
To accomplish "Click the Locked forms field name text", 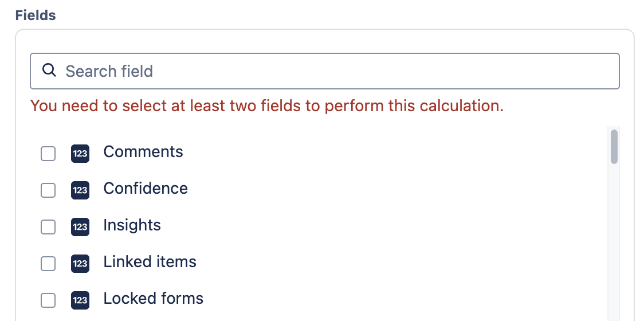I will [153, 299].
